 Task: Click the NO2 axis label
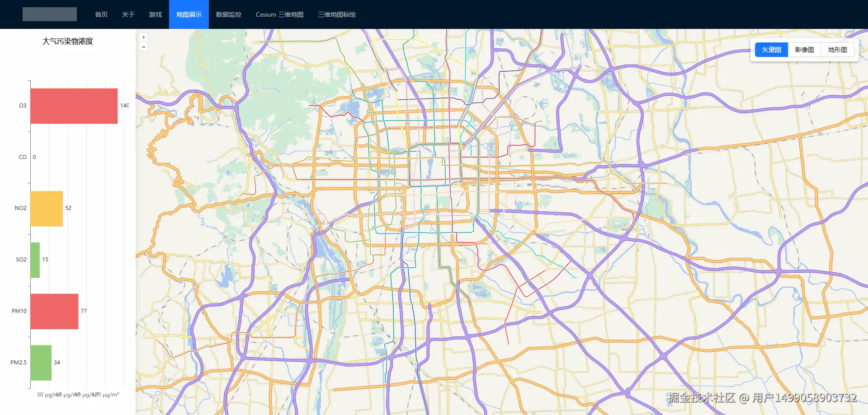[x=21, y=208]
